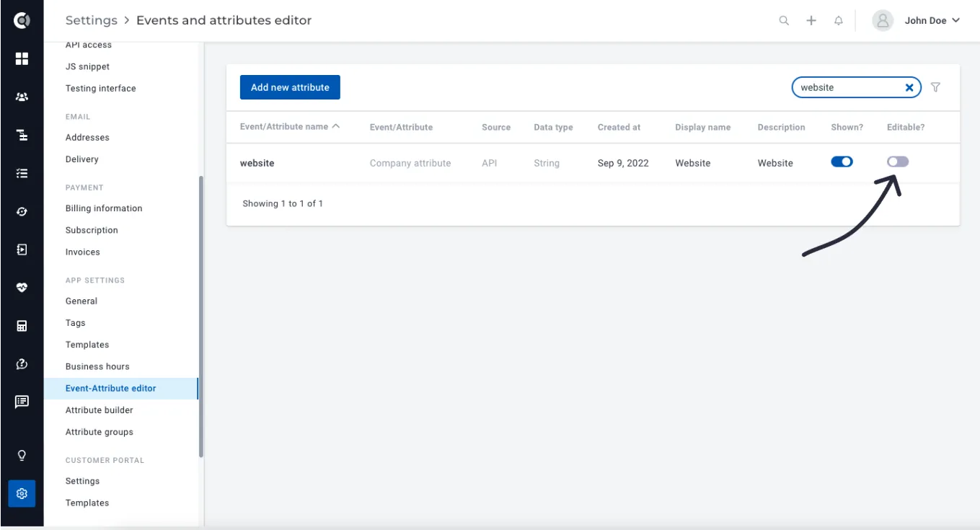Open email Delivery settings

tap(82, 159)
